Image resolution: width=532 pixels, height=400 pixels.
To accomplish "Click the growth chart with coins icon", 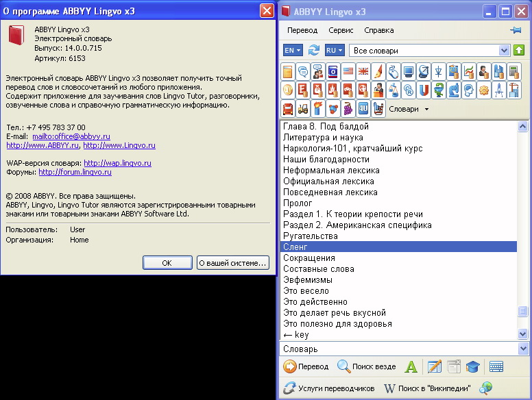I will (x=469, y=71).
